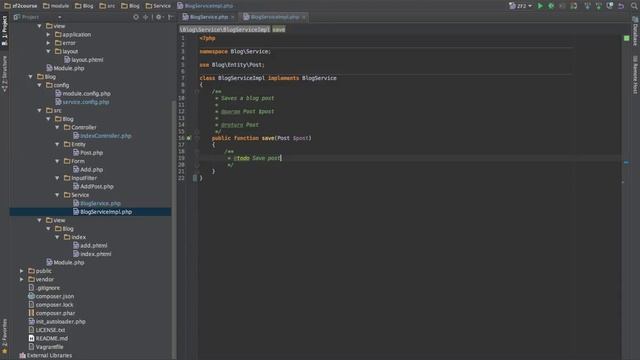Select init_autoloader.php in project tree
640x360 pixels.
[60, 322]
